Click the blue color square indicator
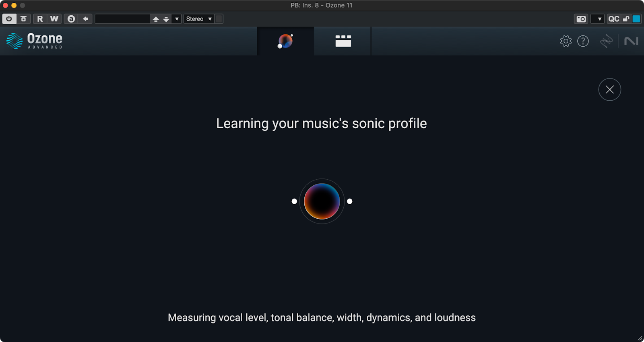644x342 pixels. click(636, 19)
